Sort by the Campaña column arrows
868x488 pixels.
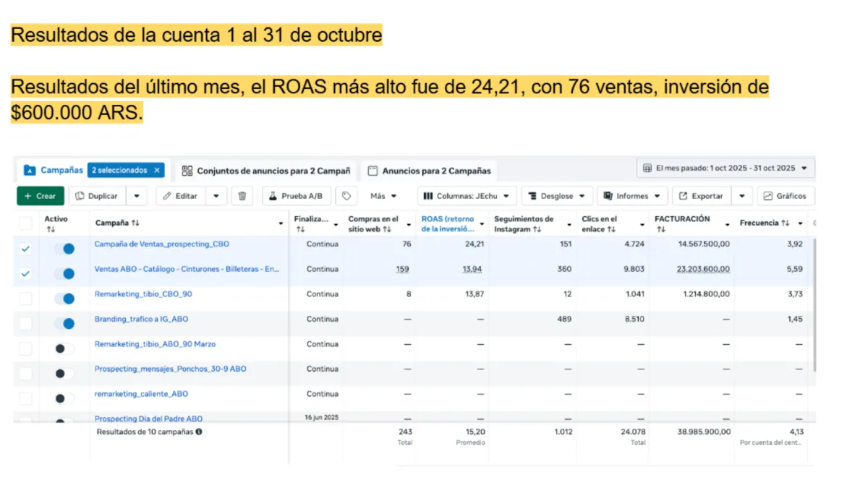tap(135, 223)
